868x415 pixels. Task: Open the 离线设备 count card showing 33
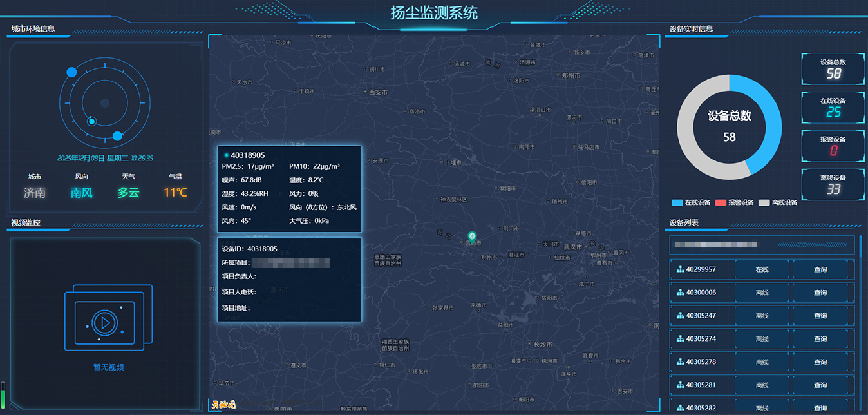click(x=833, y=184)
